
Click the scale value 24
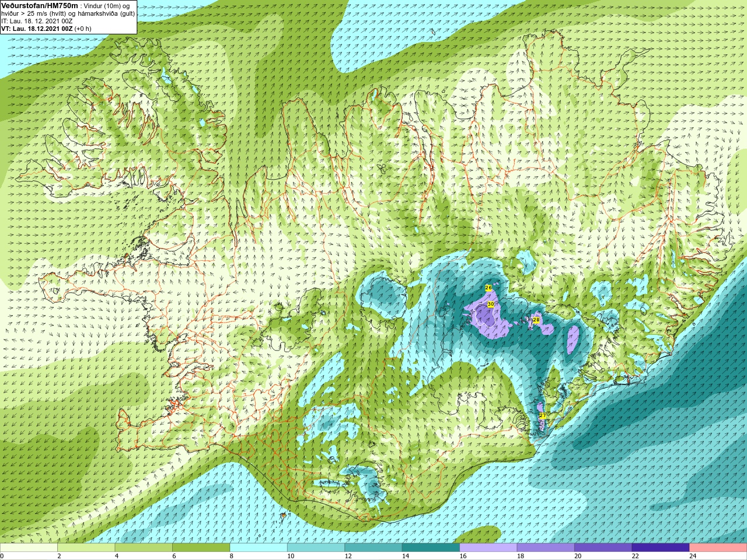[693, 556]
